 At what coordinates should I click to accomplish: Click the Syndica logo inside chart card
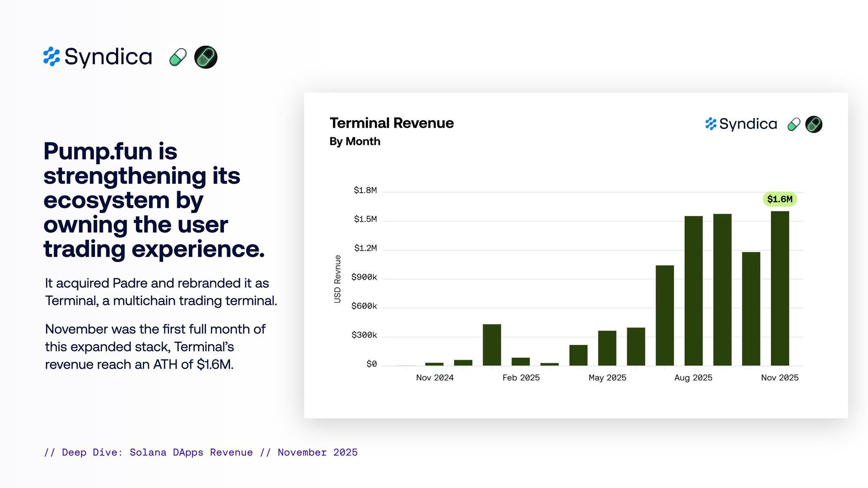click(741, 124)
